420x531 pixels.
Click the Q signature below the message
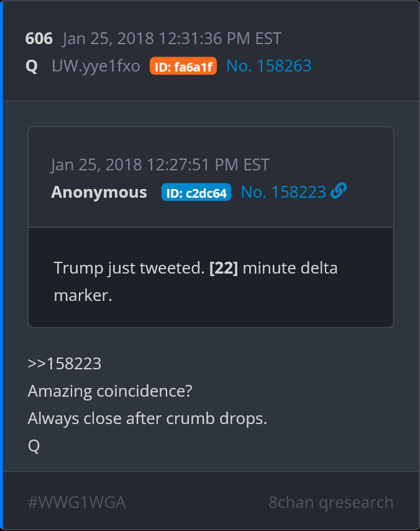pyautogui.click(x=34, y=446)
